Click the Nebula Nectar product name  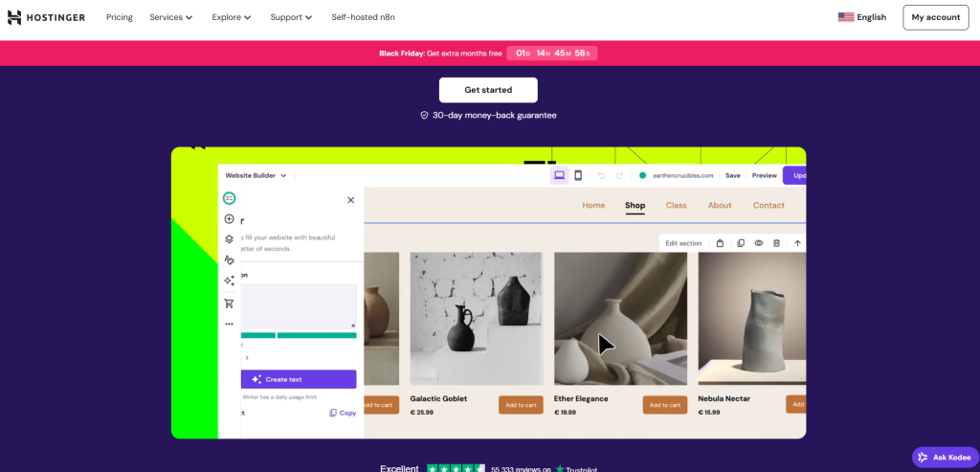pos(724,399)
